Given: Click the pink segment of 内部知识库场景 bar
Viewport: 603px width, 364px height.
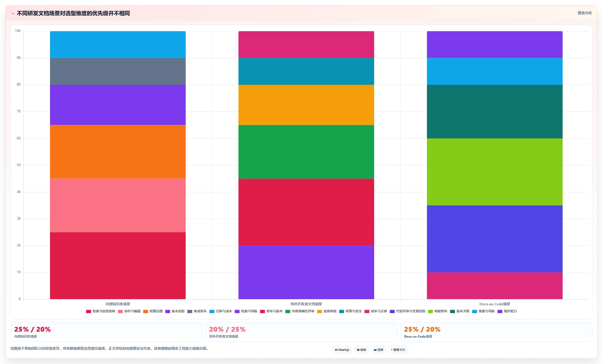Looking at the screenshot, I should coord(118,205).
